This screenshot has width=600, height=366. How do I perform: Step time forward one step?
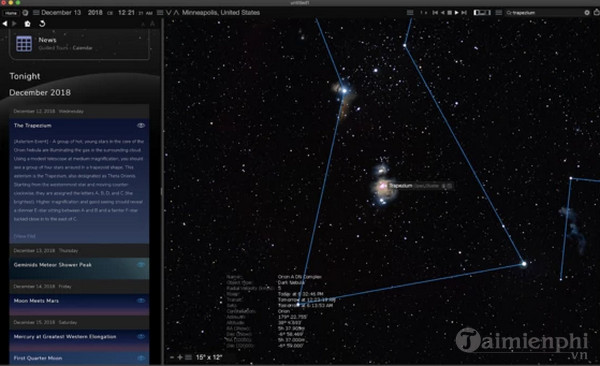click(x=464, y=13)
